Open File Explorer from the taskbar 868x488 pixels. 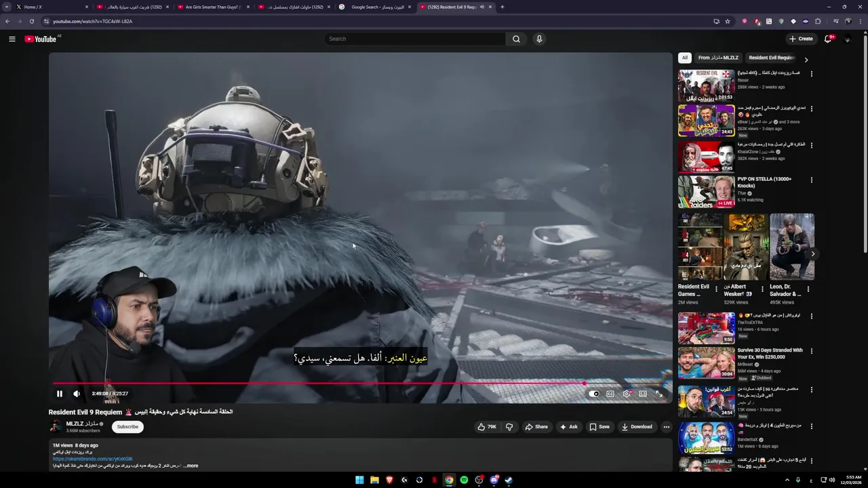coord(374,480)
